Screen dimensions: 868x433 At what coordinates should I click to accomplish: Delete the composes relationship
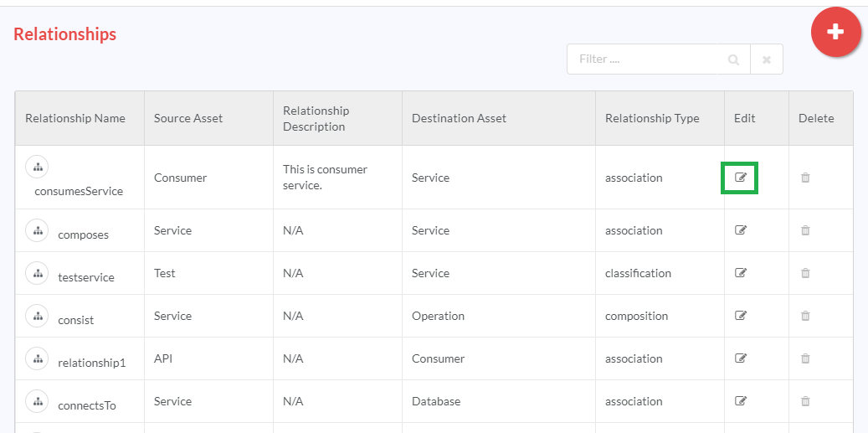[x=805, y=230]
